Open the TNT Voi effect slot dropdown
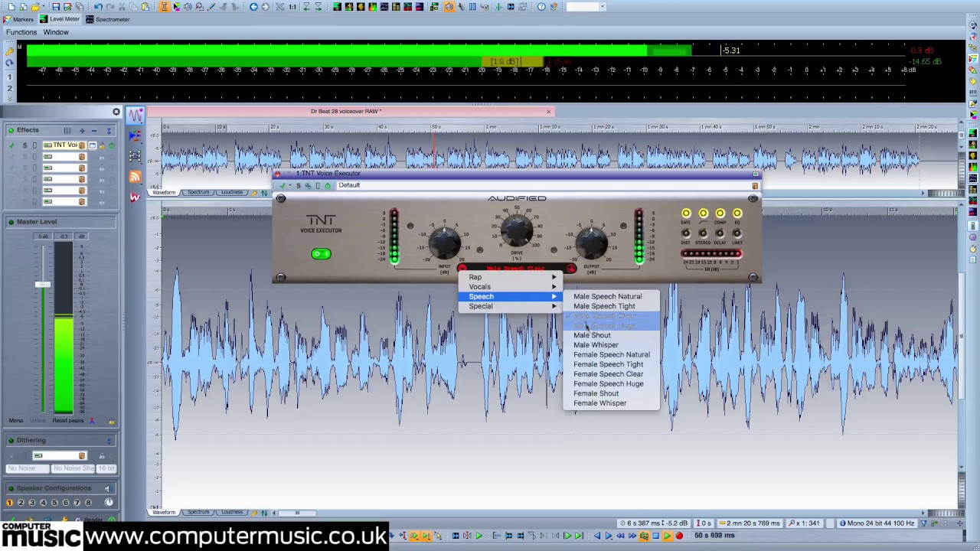980x551 pixels. click(x=82, y=145)
